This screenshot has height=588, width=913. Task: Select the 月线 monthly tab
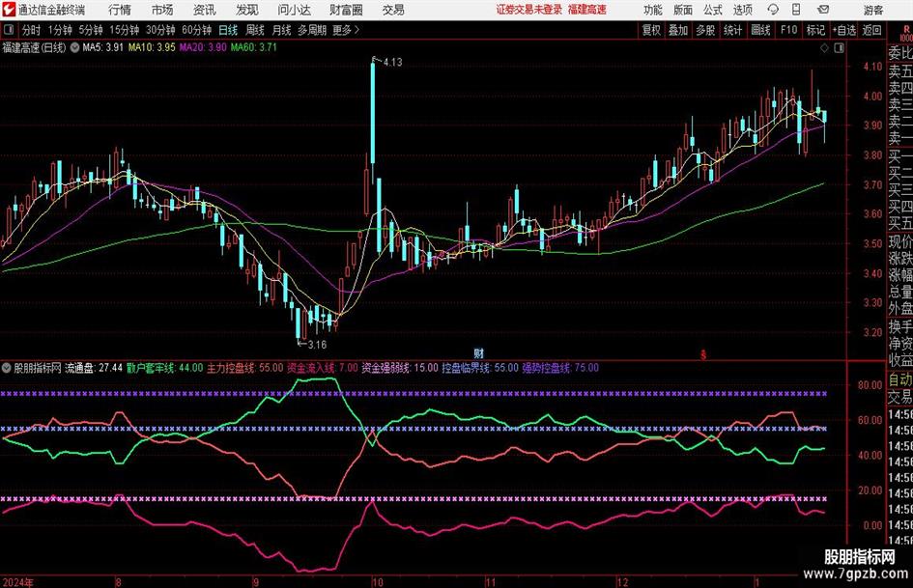[x=282, y=30]
